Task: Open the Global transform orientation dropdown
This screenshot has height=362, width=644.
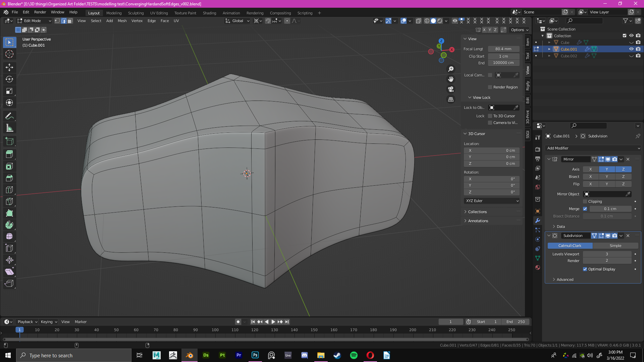Action: coord(237,21)
